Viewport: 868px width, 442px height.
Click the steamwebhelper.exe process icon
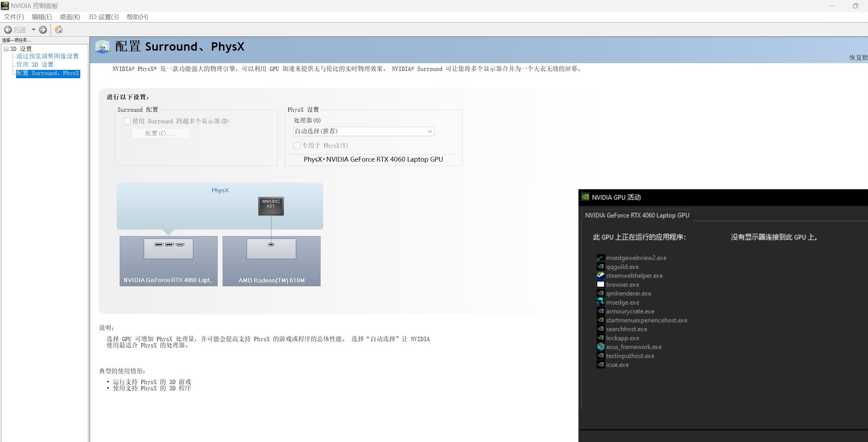coord(600,276)
